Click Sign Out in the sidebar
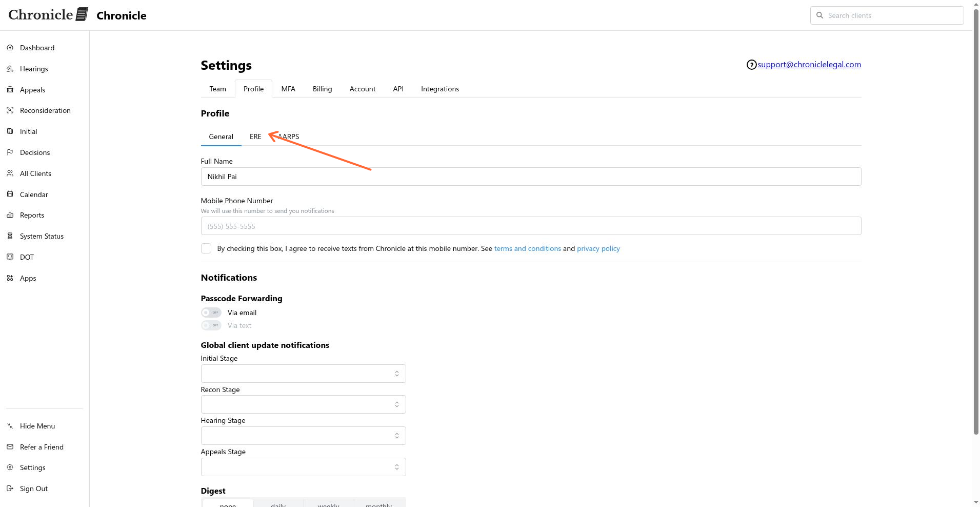The image size is (980, 507). 34,489
